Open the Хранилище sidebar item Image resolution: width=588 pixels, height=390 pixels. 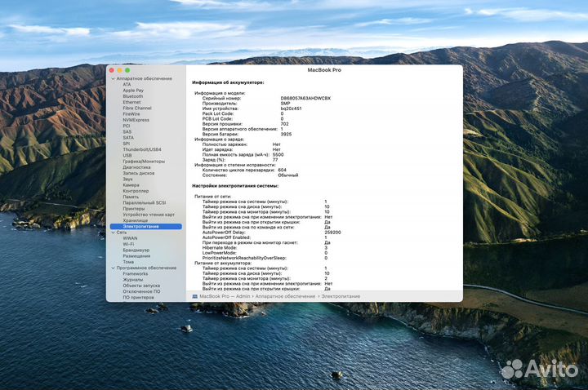pos(135,220)
